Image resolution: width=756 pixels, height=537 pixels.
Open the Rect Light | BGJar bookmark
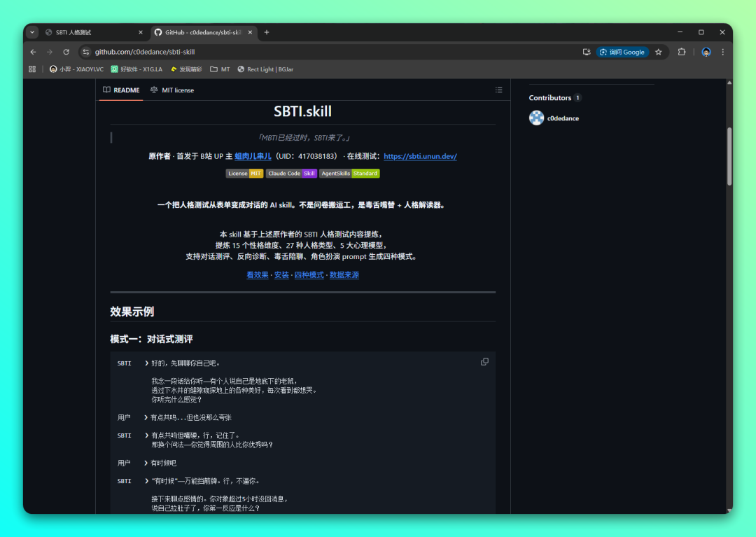266,69
